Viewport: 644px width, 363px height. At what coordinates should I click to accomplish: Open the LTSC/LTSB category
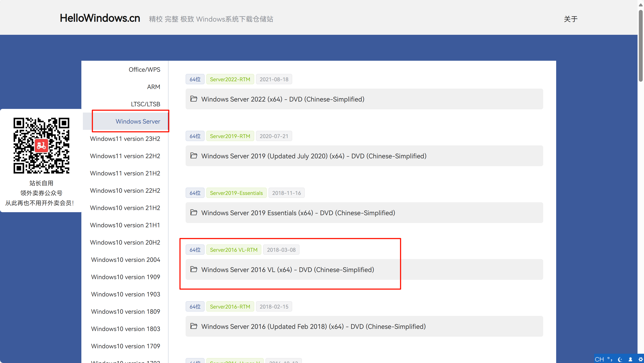(145, 104)
